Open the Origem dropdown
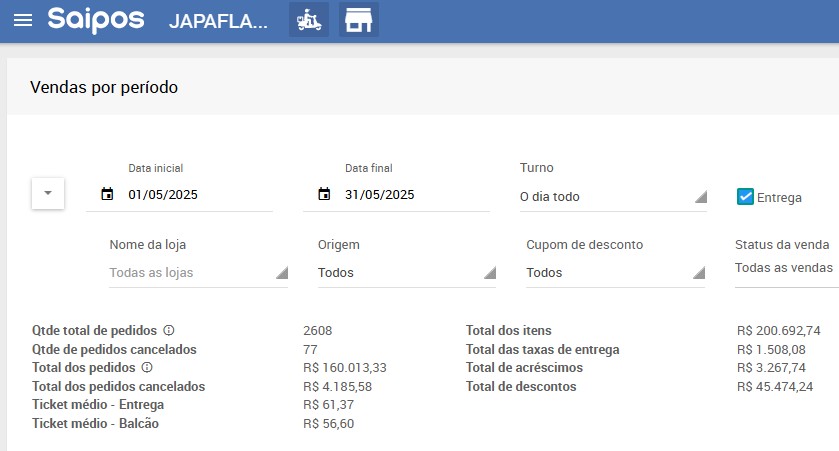The width and height of the screenshot is (839, 451). click(x=407, y=273)
